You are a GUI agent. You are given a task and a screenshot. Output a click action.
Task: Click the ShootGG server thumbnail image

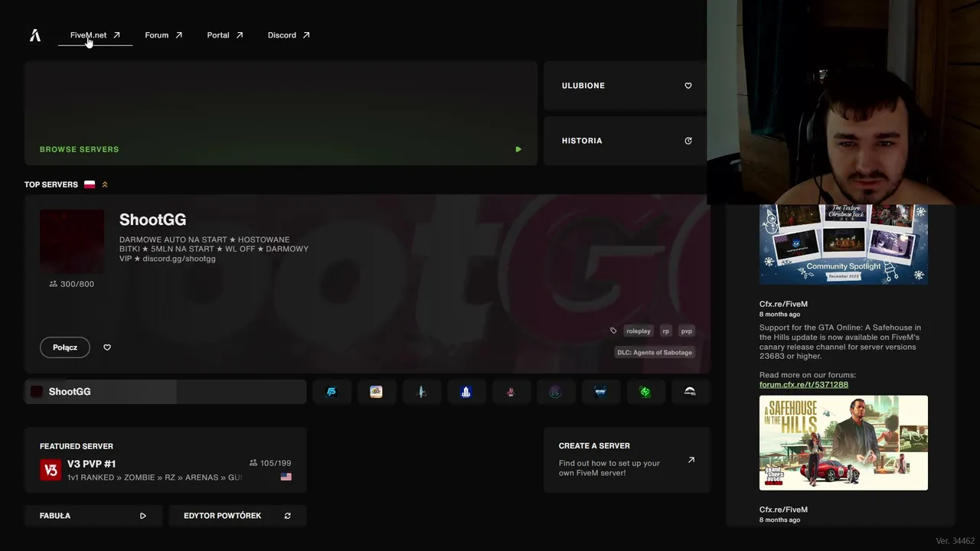[72, 242]
